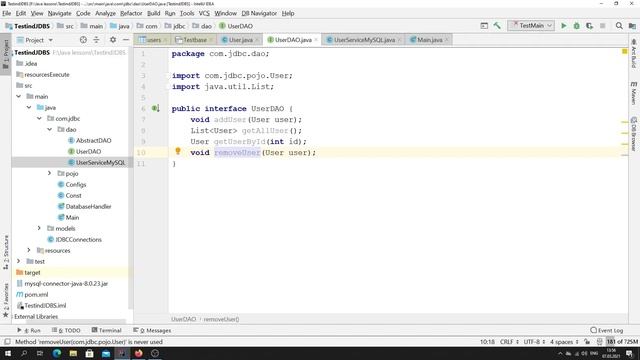Build project with hammer icon
640x360 pixels.
point(497,26)
